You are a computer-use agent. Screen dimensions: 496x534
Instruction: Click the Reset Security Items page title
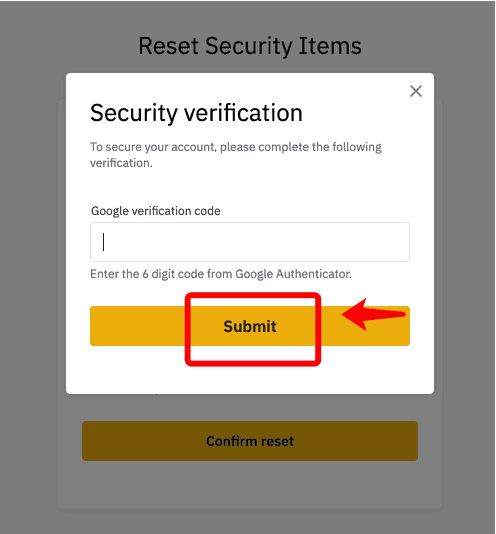[x=250, y=46]
